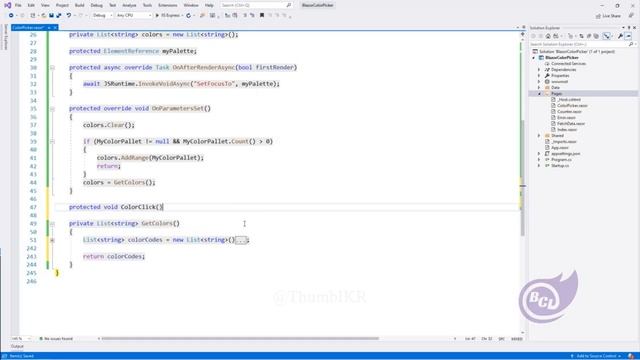Expand the collapsed region at line 51
The width and height of the screenshot is (640, 360).
(52, 240)
